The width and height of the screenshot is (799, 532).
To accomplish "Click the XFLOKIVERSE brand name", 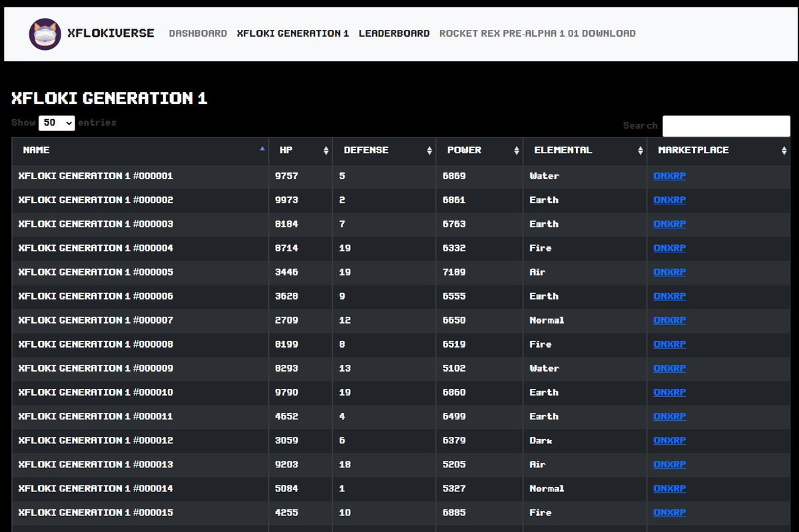I will pyautogui.click(x=111, y=33).
